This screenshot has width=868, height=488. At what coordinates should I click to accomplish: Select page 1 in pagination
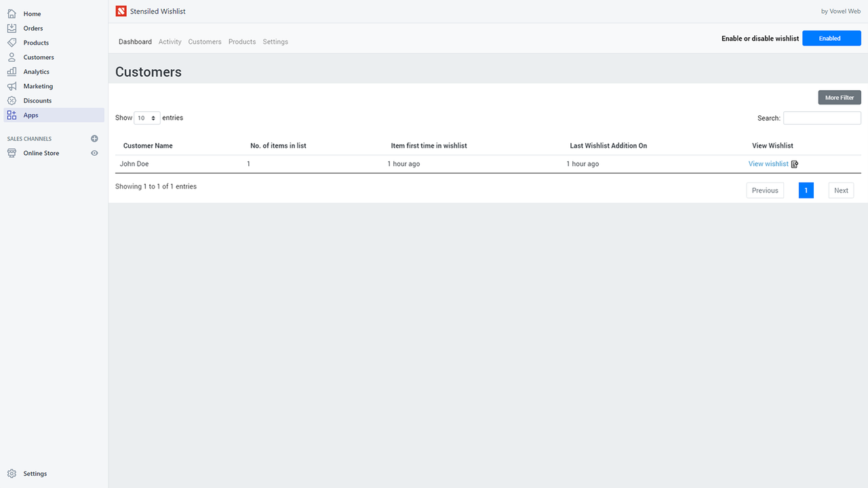coord(806,190)
